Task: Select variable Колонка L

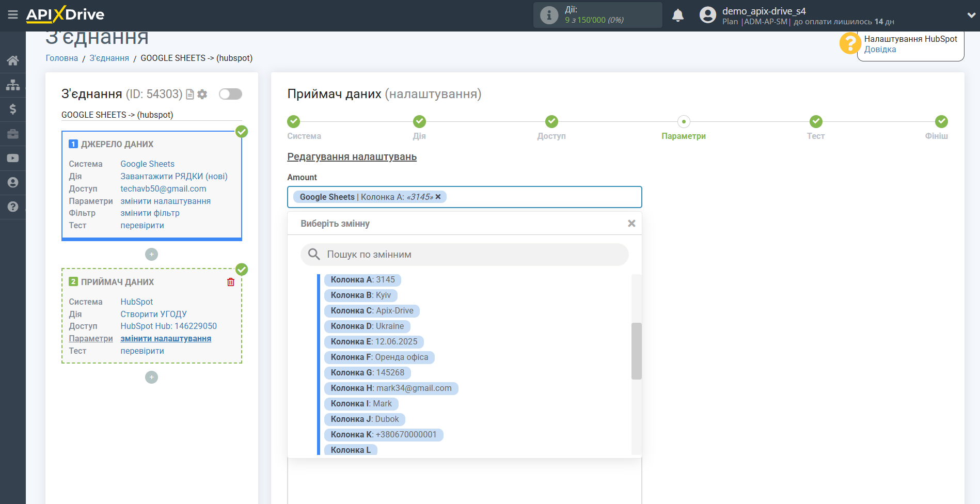Action: 351,450
